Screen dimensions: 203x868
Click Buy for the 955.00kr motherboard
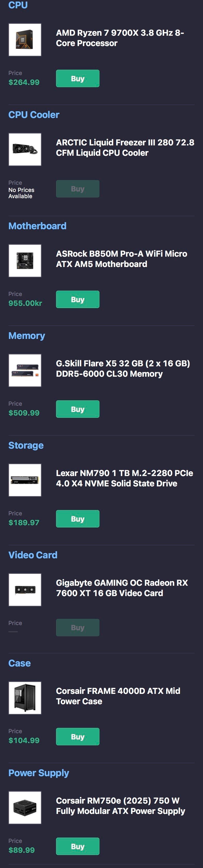(x=77, y=299)
